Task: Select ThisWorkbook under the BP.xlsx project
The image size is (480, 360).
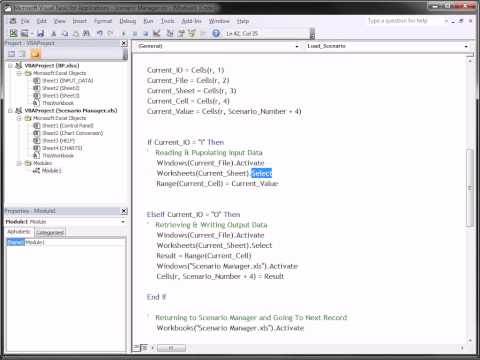Action: point(58,103)
